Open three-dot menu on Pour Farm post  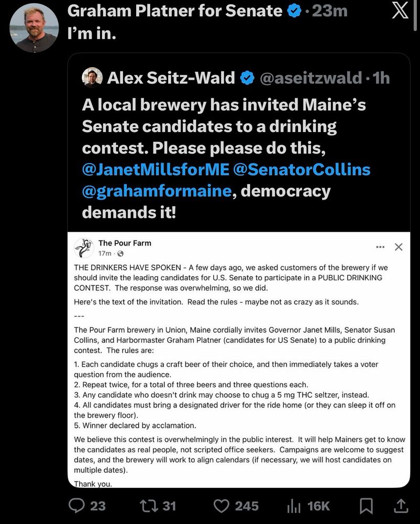coord(380,246)
